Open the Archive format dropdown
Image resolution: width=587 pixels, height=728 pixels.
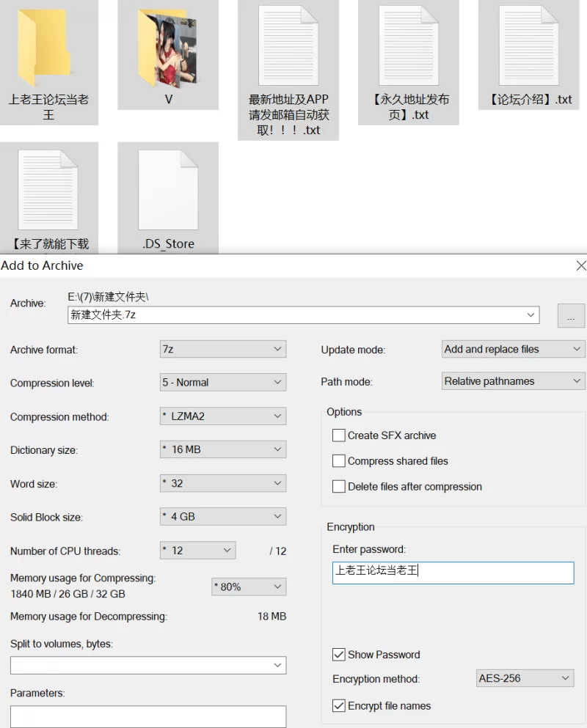point(223,349)
